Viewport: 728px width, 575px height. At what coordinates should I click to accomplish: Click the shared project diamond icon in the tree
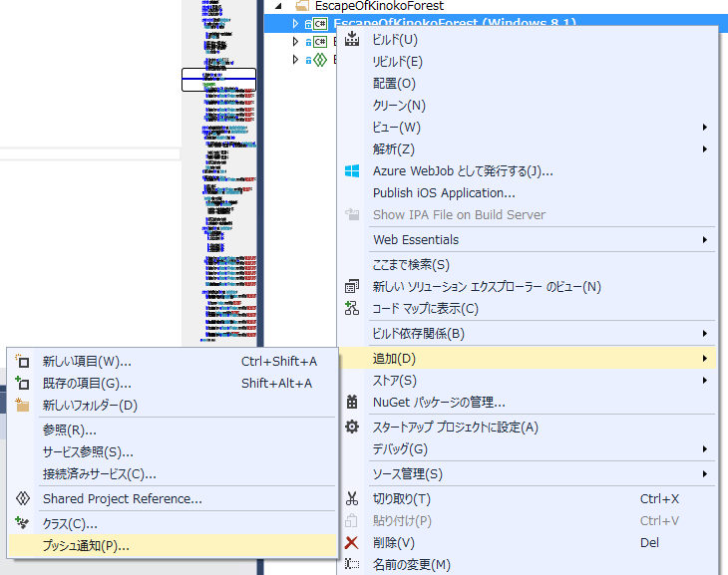pyautogui.click(x=320, y=60)
